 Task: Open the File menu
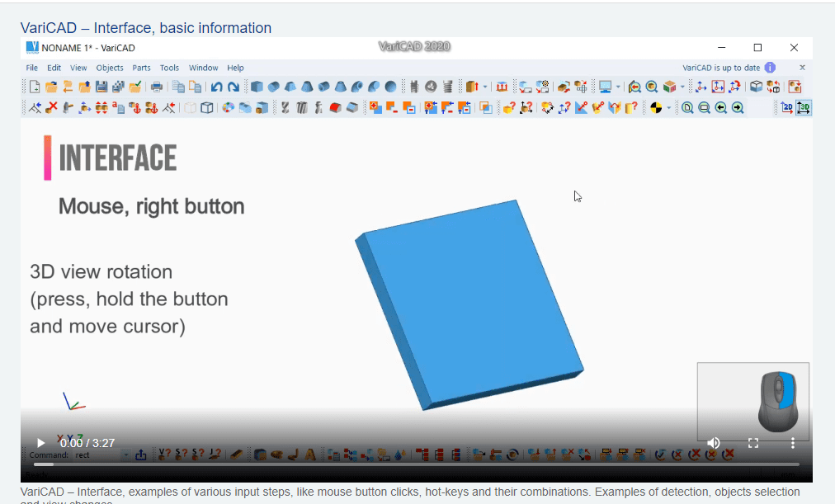click(x=32, y=68)
